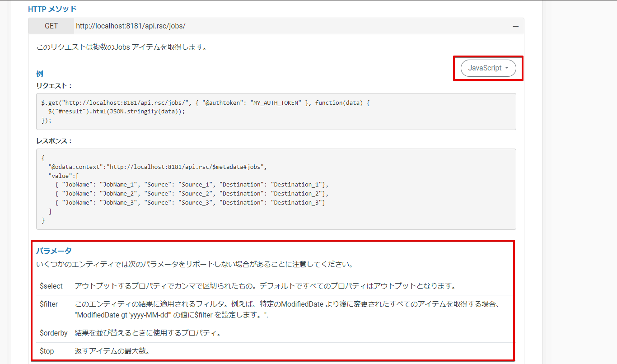
Task: Click the パラメータ heading
Action: (x=54, y=251)
